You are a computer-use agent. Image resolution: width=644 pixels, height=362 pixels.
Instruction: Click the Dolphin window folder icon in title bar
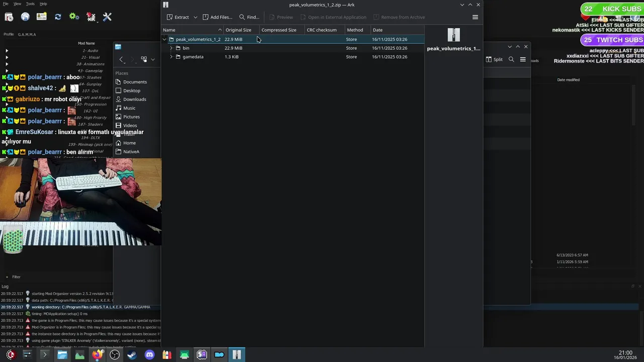click(x=118, y=47)
